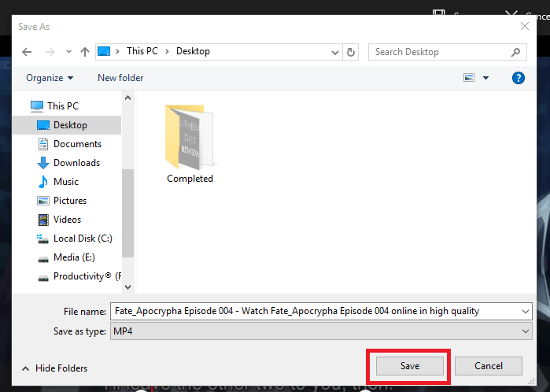
Task: Select the Completed folder
Action: [190, 143]
